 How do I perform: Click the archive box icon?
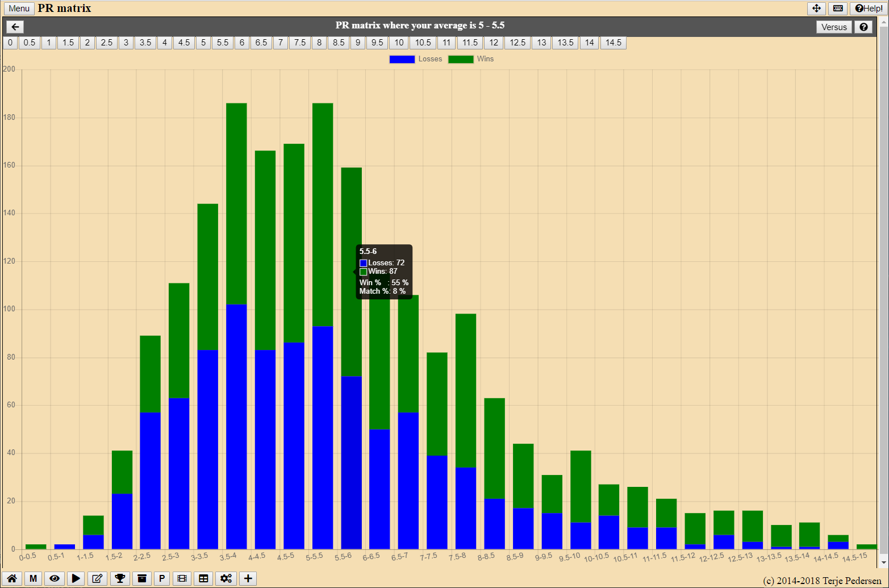coord(142,578)
